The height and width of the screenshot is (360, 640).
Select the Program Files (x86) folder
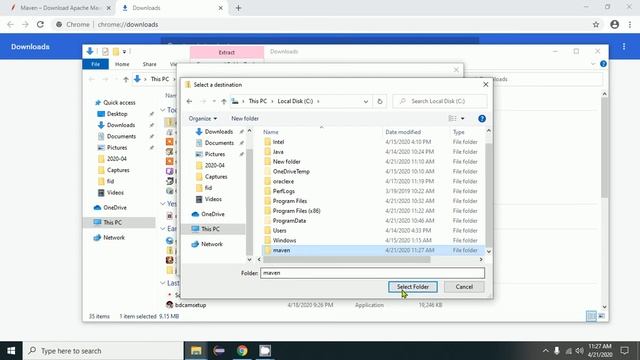(296, 211)
